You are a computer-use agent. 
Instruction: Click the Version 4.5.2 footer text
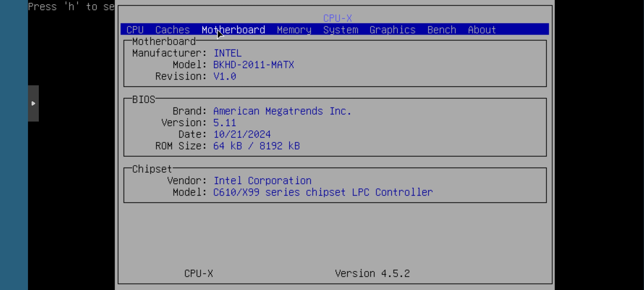(372, 274)
